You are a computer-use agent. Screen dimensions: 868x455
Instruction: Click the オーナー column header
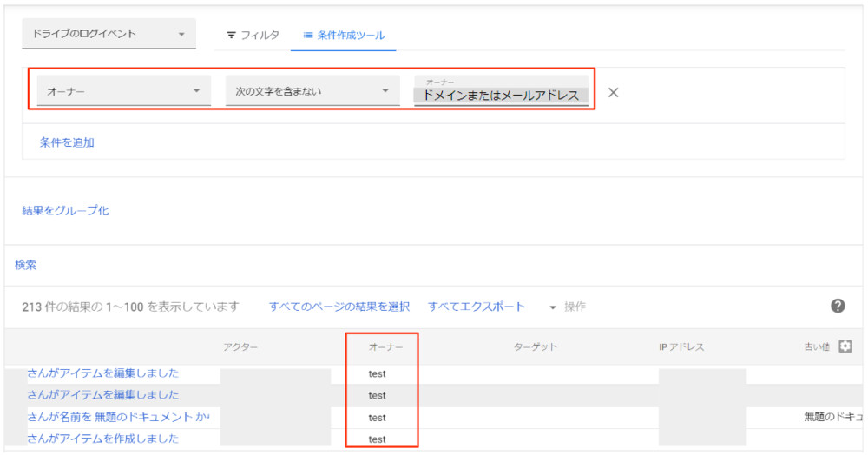383,347
